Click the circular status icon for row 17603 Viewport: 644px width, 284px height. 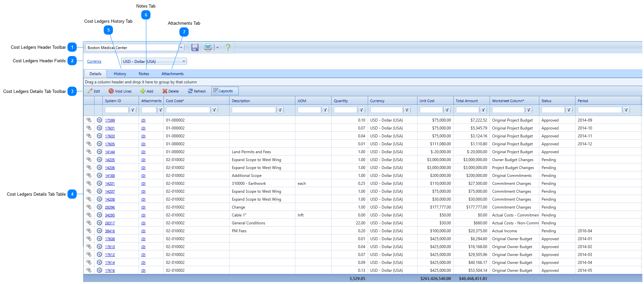tap(99, 136)
